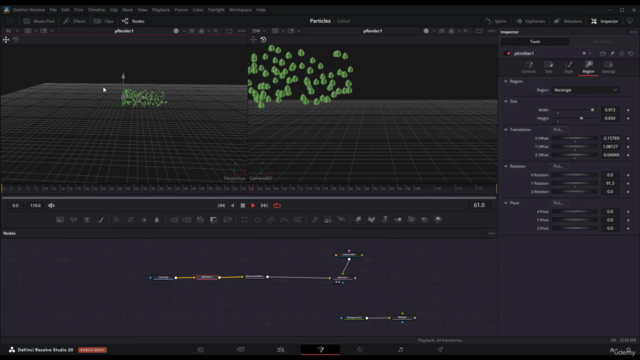The height and width of the screenshot is (360, 640).
Task: Mute audio speaker icon
Action: coord(51,206)
